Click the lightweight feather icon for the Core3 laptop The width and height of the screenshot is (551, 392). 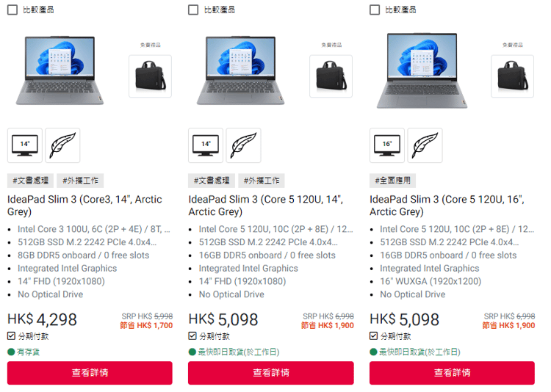62,145
